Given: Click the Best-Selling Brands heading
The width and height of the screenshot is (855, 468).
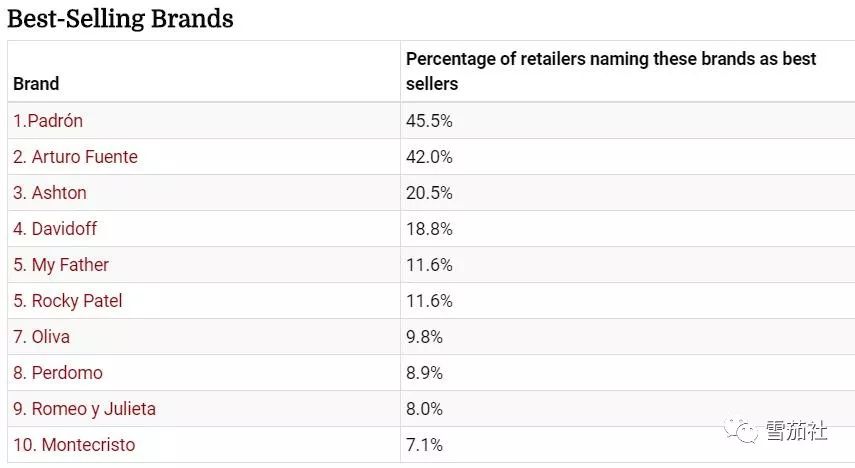Looking at the screenshot, I should point(120,18).
